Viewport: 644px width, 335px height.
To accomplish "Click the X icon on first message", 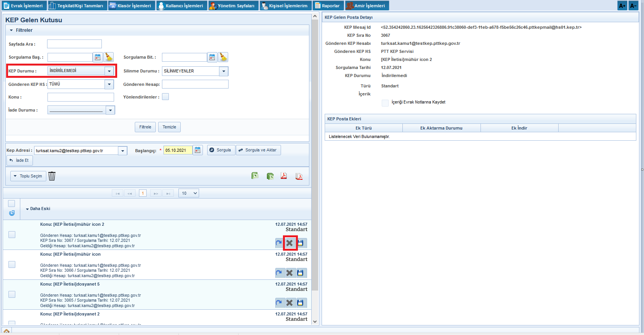I will (x=290, y=243).
